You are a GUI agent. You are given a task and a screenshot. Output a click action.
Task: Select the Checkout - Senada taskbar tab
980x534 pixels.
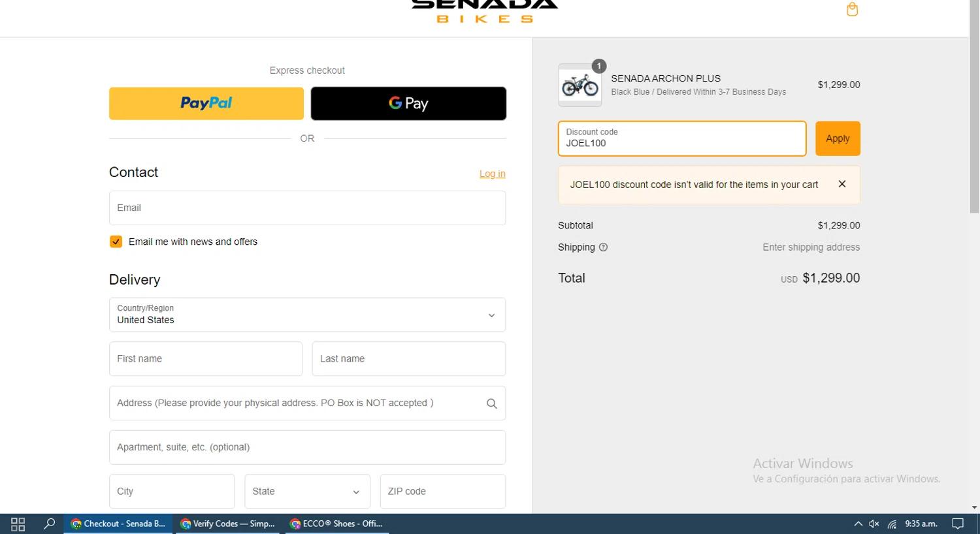[x=118, y=524]
